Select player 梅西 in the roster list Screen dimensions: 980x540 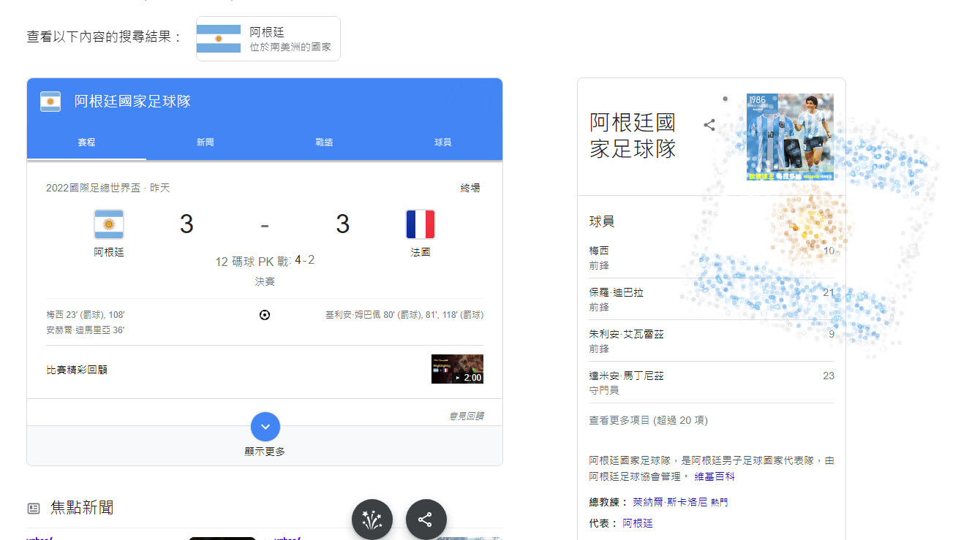tap(712, 257)
